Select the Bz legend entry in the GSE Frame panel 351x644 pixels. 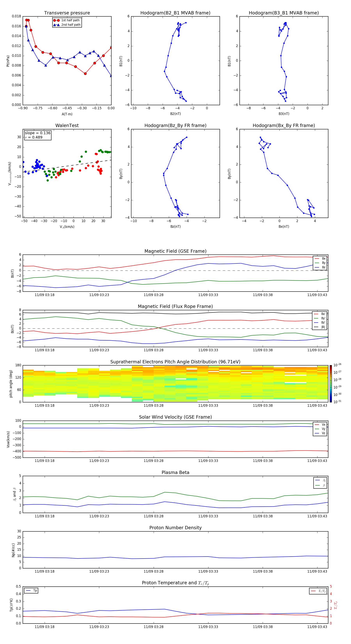[x=320, y=267]
